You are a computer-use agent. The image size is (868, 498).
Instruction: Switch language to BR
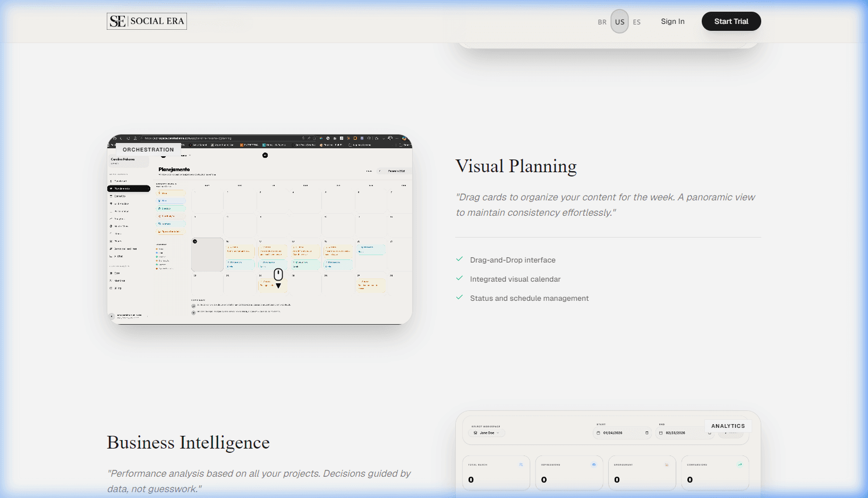pyautogui.click(x=602, y=22)
